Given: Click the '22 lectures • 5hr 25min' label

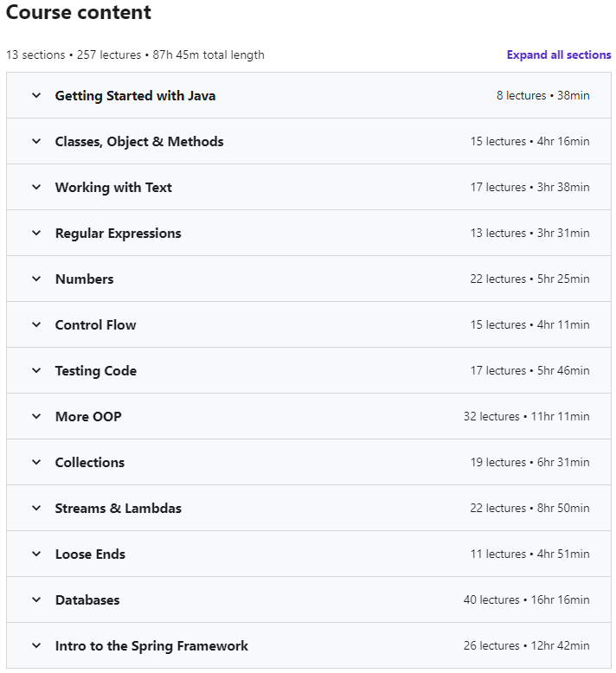Looking at the screenshot, I should (x=529, y=279).
